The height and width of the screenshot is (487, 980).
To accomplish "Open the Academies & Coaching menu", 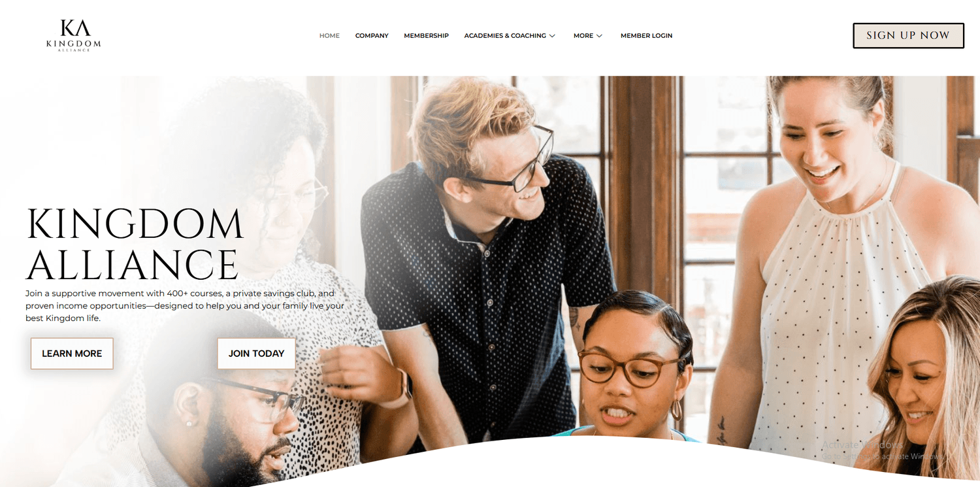I will point(505,36).
